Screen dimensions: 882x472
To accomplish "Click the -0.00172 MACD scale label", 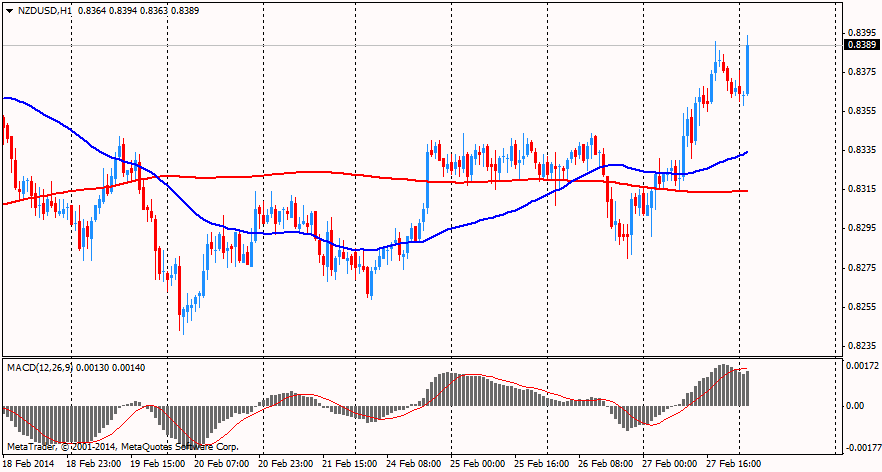I will tap(859, 447).
